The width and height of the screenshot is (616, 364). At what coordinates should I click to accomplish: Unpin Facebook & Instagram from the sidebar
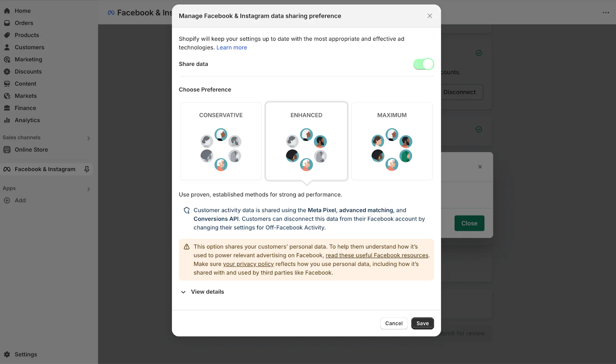pyautogui.click(x=87, y=169)
